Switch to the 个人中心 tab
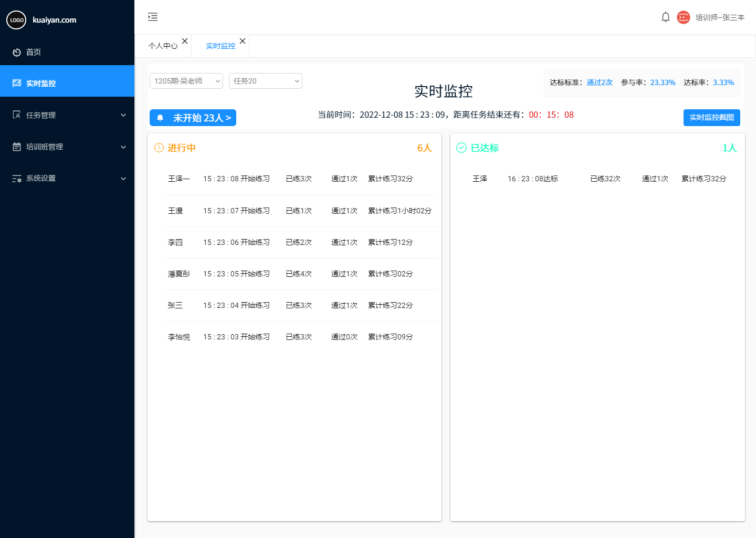The height and width of the screenshot is (538, 756). click(x=163, y=46)
